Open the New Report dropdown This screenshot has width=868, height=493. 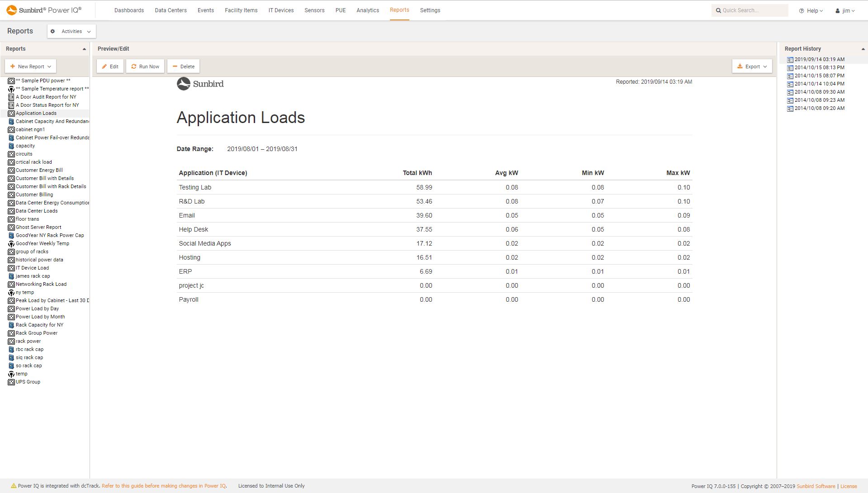point(30,66)
